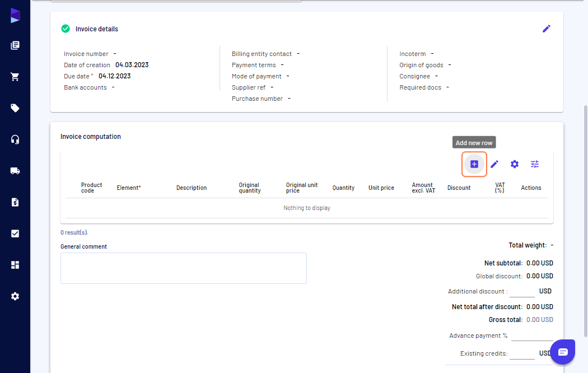Click into the General comment box

[183, 268]
